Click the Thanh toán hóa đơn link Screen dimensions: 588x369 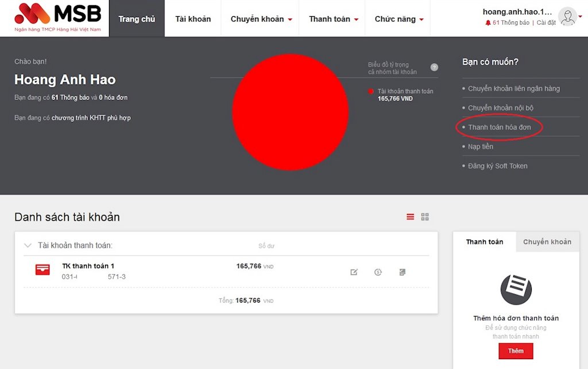(x=499, y=127)
